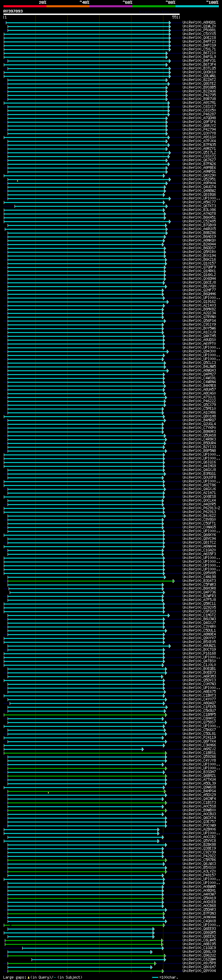This screenshot has height=980, width=222.
Task: Select the UniRef100_B6T2I0 label
Action: pyautogui.click(x=199, y=53)
